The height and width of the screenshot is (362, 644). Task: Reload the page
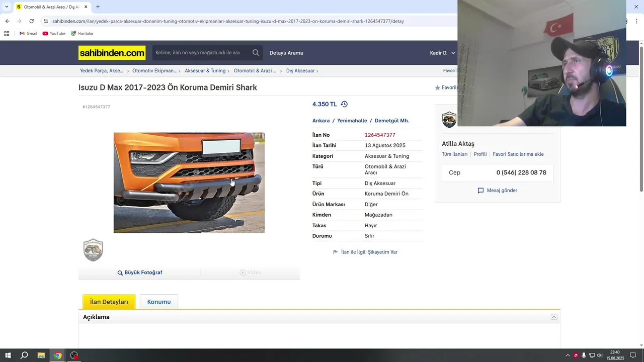(31, 21)
